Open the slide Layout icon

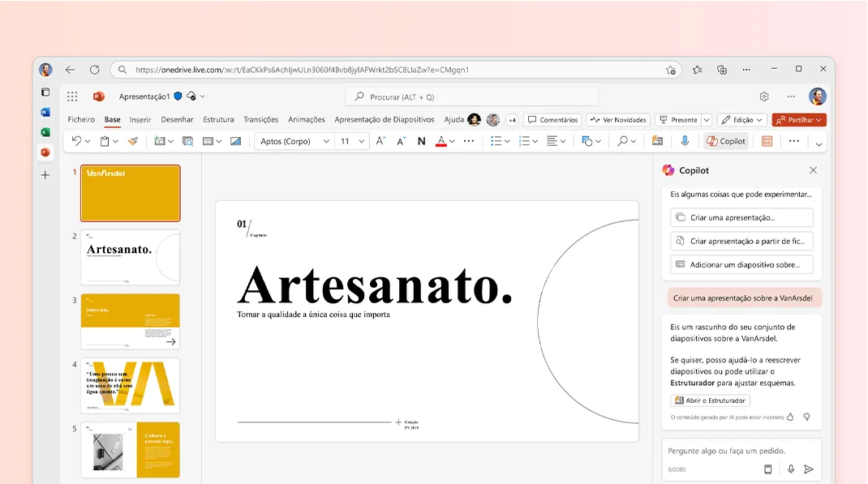point(208,141)
